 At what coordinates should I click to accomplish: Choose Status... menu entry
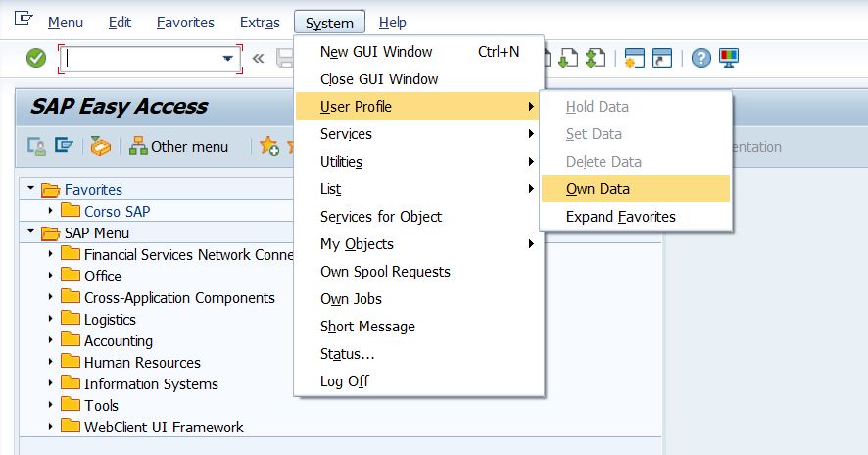tap(419, 354)
